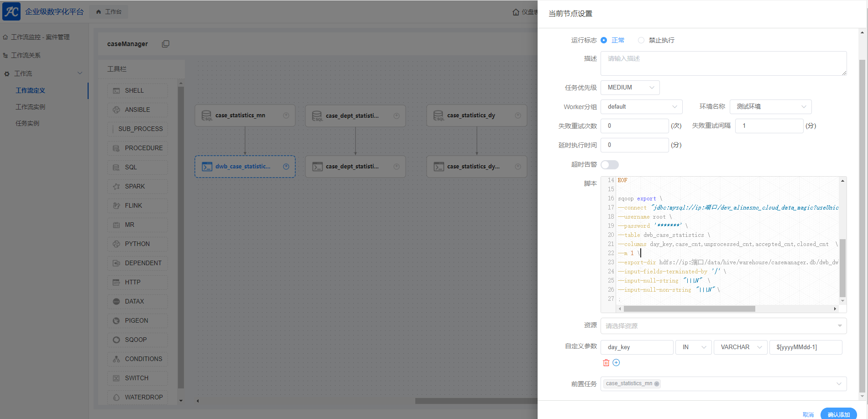Open the Worker分组 default dropdown

point(641,107)
